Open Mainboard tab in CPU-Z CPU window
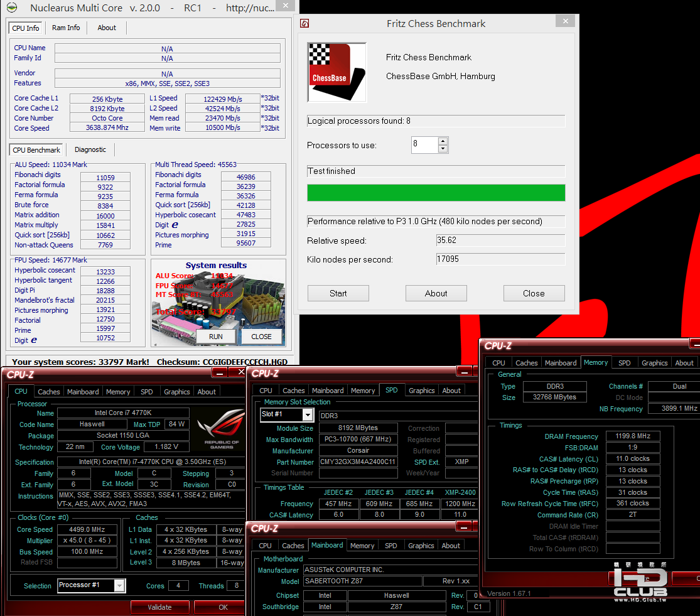 83,391
